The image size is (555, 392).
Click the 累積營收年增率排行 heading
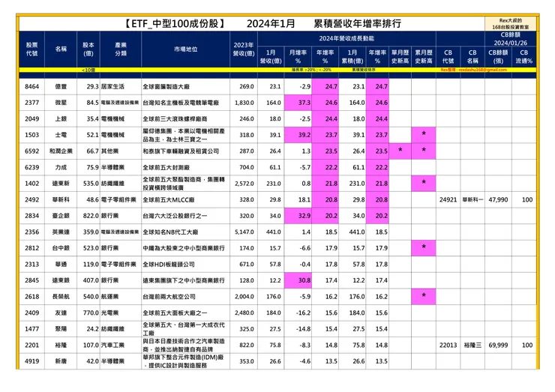point(357,23)
